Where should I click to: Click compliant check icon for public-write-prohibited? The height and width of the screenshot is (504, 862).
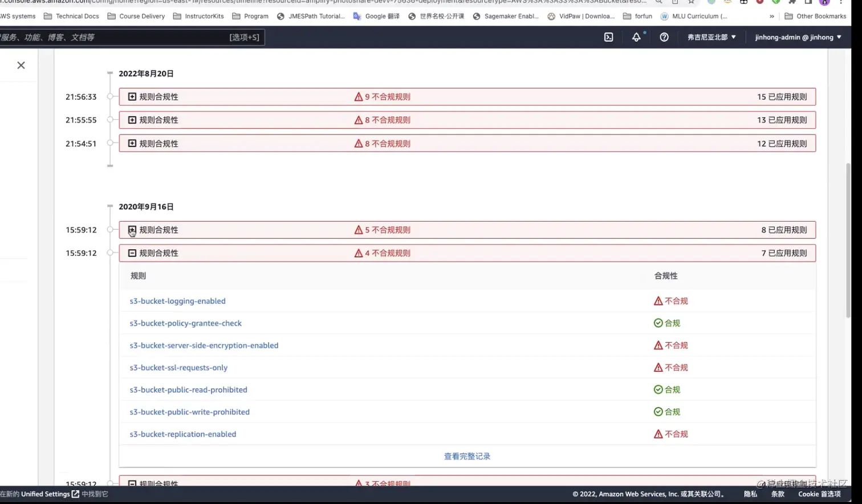coord(658,412)
